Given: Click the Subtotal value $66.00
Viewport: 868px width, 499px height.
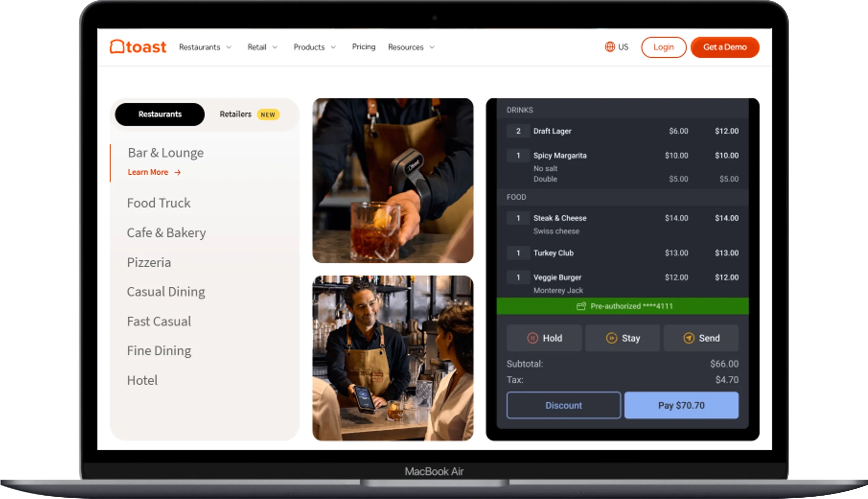Looking at the screenshot, I should coord(724,363).
